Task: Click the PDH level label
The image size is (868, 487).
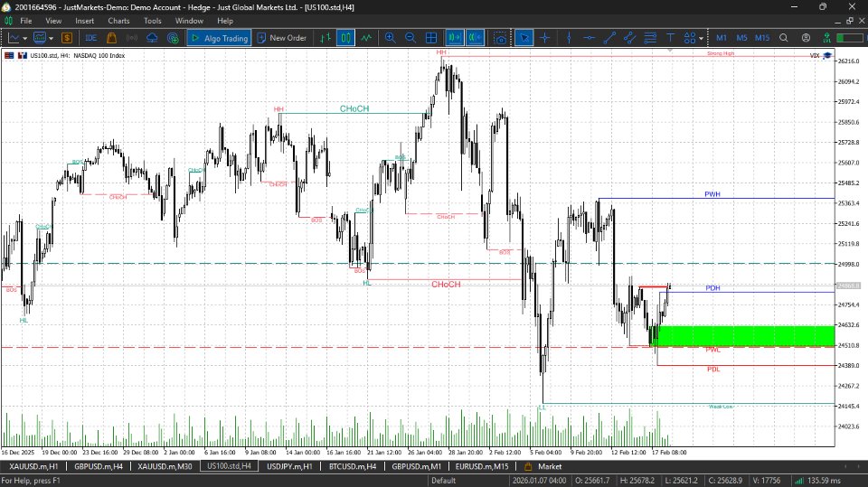Action: tap(713, 287)
